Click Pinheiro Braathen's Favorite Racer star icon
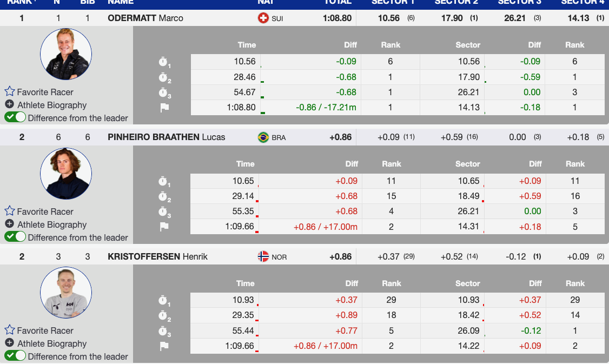The width and height of the screenshot is (609, 364). (x=10, y=211)
